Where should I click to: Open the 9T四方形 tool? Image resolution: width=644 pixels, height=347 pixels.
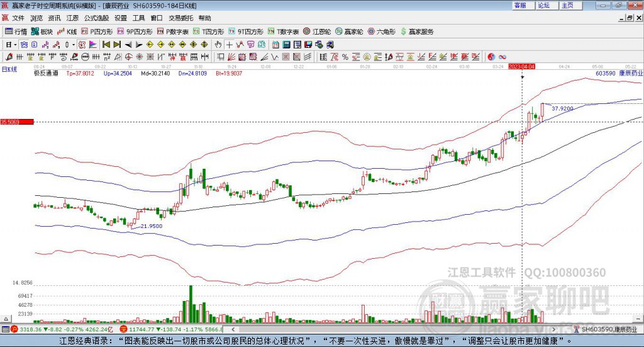246,31
